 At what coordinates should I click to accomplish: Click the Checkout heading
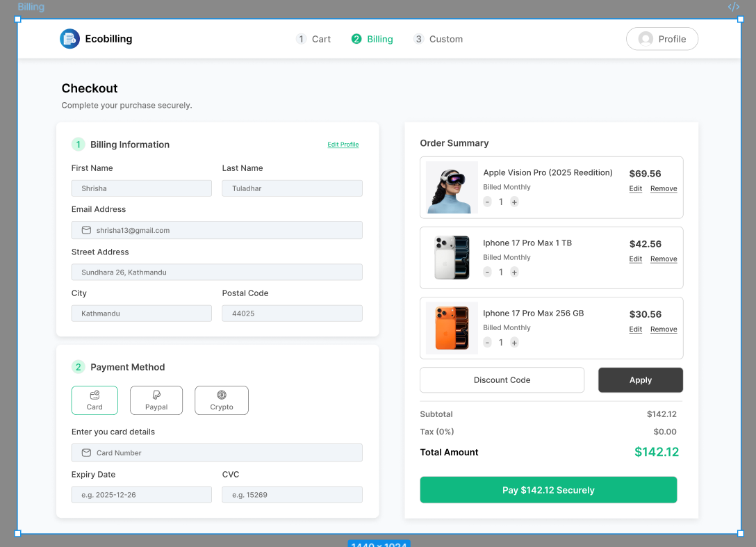tap(90, 88)
